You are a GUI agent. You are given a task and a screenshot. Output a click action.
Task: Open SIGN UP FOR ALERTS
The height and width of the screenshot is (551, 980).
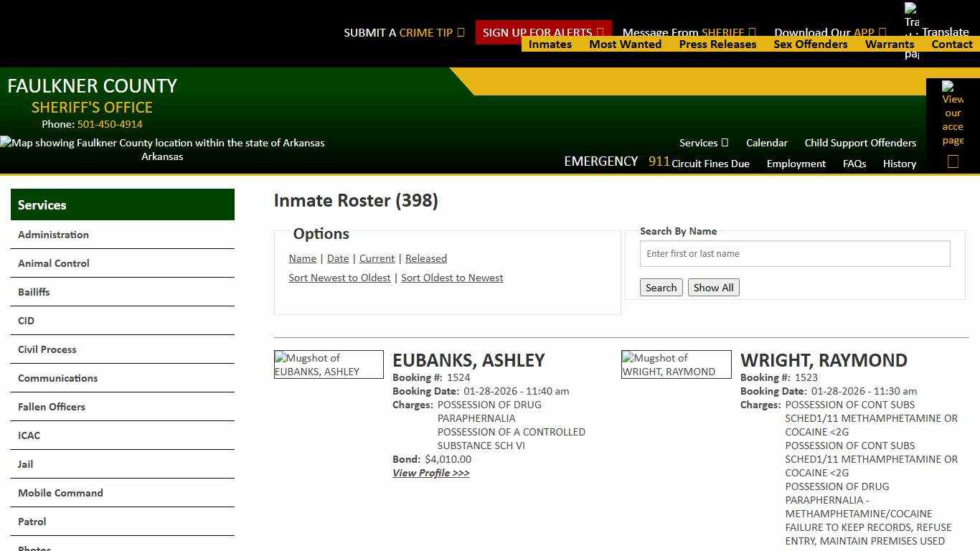pos(538,32)
